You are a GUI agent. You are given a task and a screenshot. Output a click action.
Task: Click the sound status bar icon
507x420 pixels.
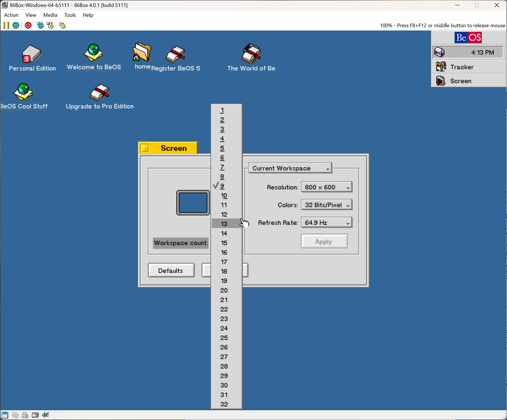point(45,415)
